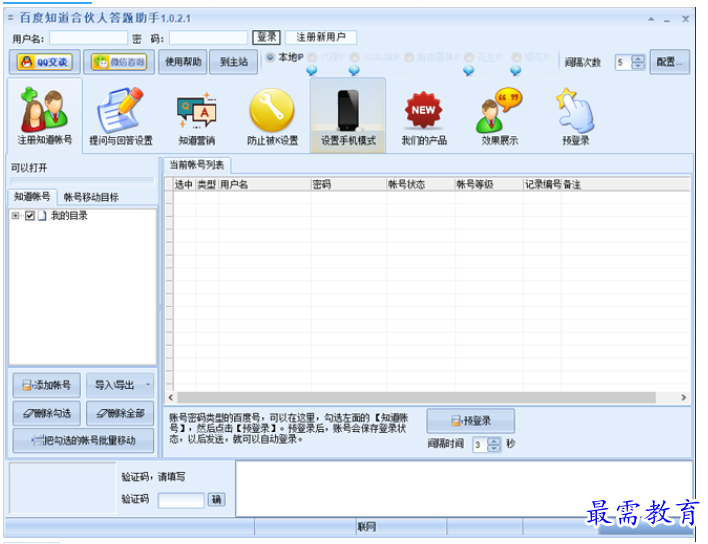Click the 添加帐号 button
This screenshot has height=544, width=708.
coord(47,385)
